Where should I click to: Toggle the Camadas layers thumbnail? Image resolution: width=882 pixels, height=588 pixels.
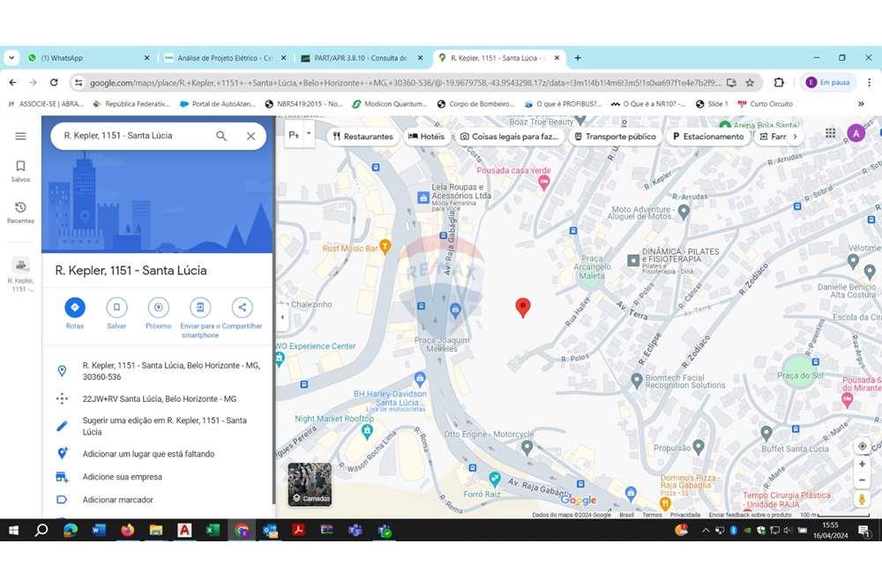[310, 484]
